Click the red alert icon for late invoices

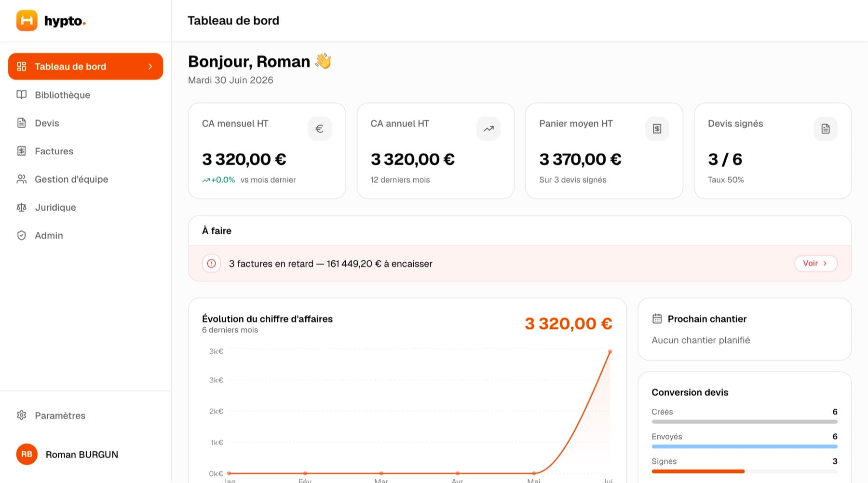point(211,264)
